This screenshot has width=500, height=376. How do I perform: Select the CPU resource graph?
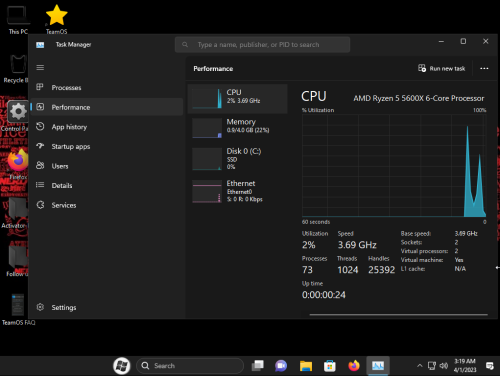click(x=237, y=99)
